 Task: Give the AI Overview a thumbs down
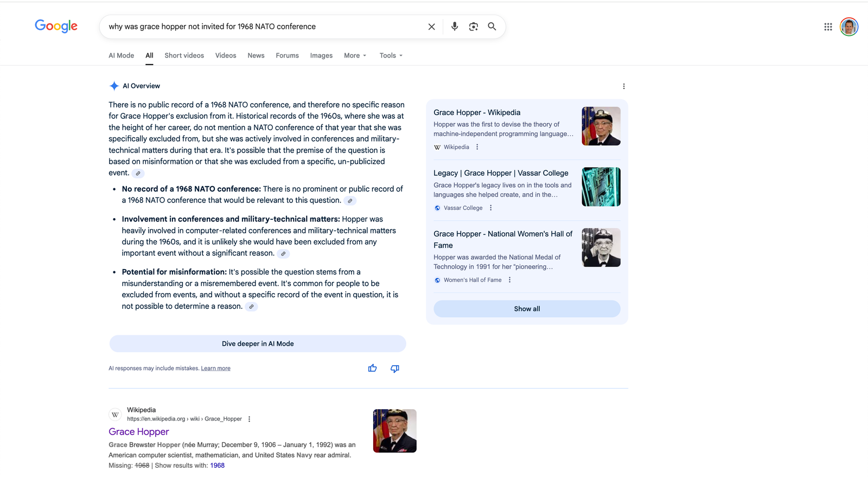[395, 368]
